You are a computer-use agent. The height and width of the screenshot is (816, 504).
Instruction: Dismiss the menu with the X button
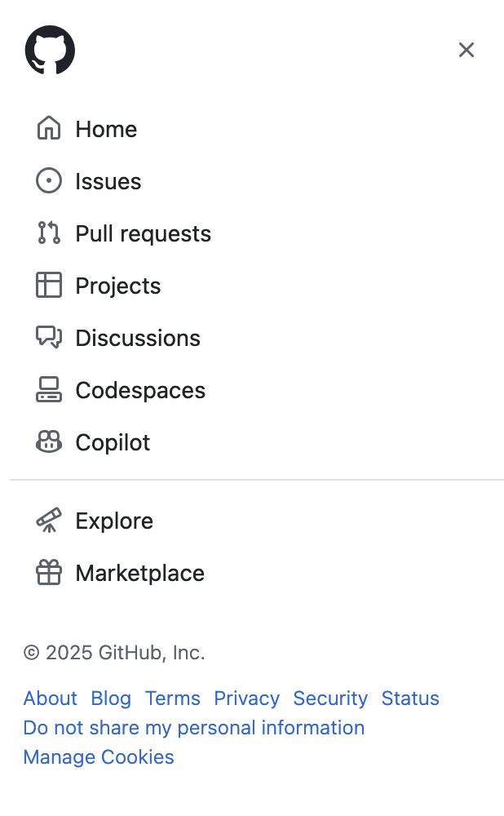pos(466,50)
